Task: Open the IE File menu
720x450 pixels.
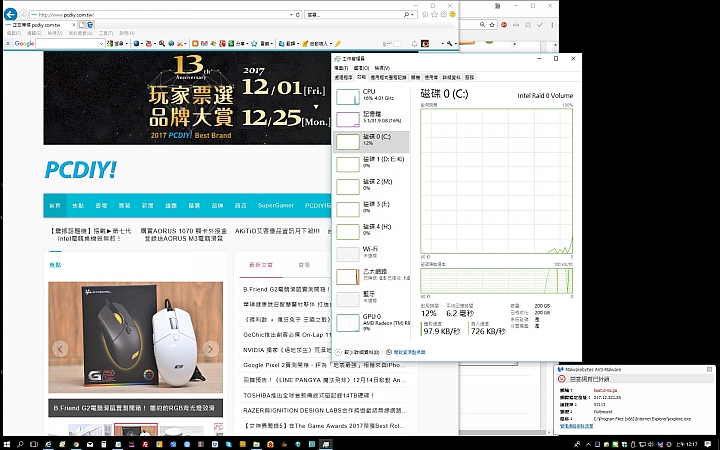Action: click(x=13, y=34)
